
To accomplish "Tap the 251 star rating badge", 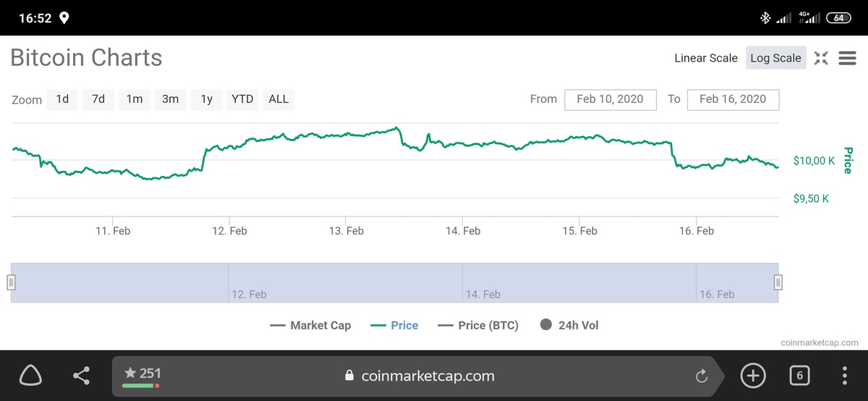I will pos(142,374).
